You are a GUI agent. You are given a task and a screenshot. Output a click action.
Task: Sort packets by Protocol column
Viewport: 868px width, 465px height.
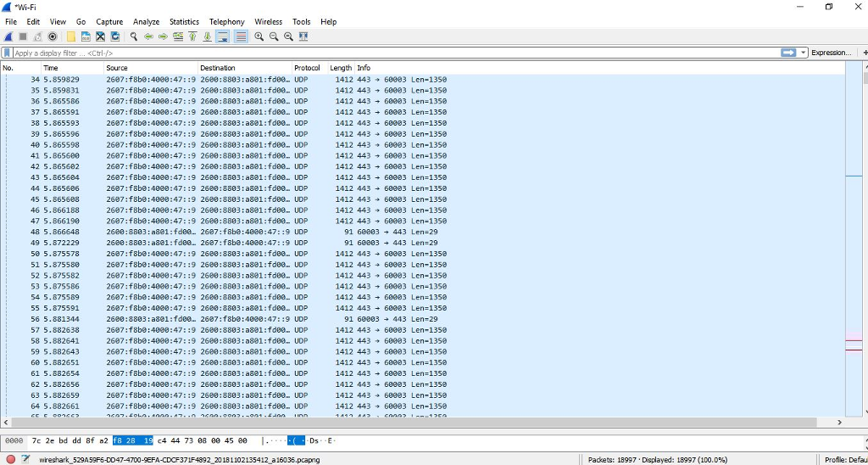point(310,68)
